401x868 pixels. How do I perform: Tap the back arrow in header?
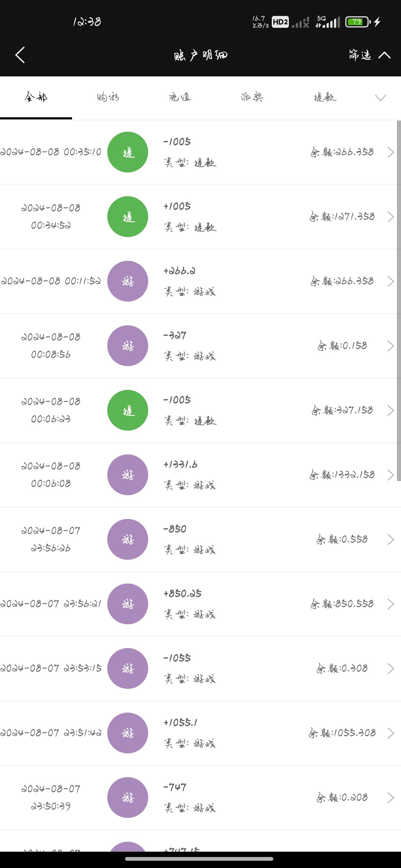[x=20, y=55]
